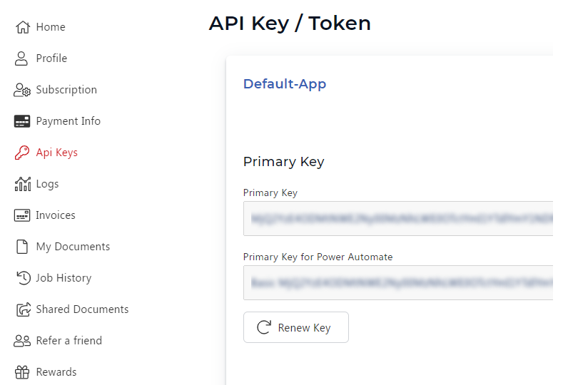Click the Shared Documents share icon
588x385 pixels.
(x=24, y=309)
